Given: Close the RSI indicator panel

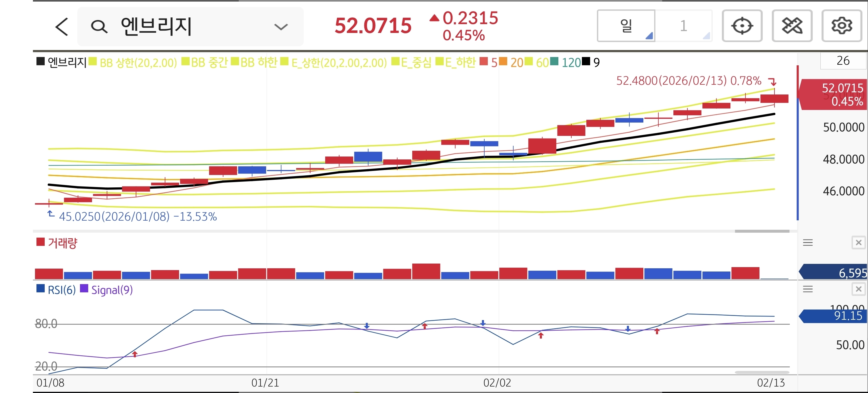Looking at the screenshot, I should [x=858, y=289].
